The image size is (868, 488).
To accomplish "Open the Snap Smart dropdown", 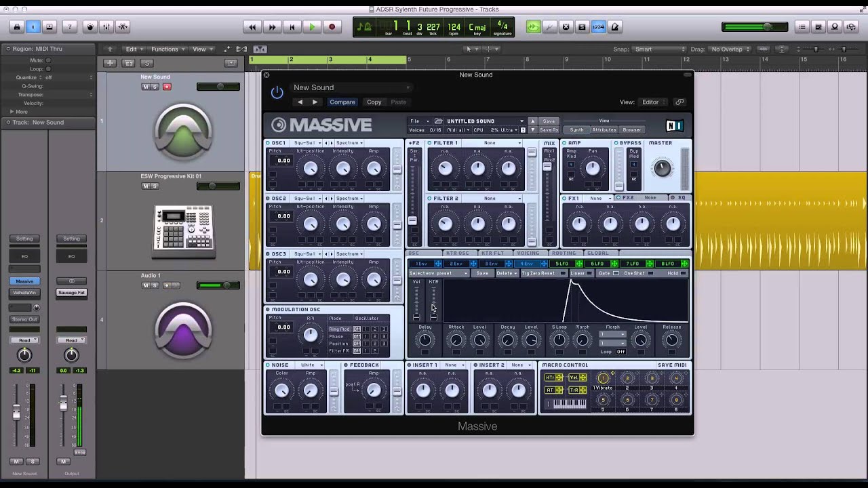I will click(x=660, y=49).
